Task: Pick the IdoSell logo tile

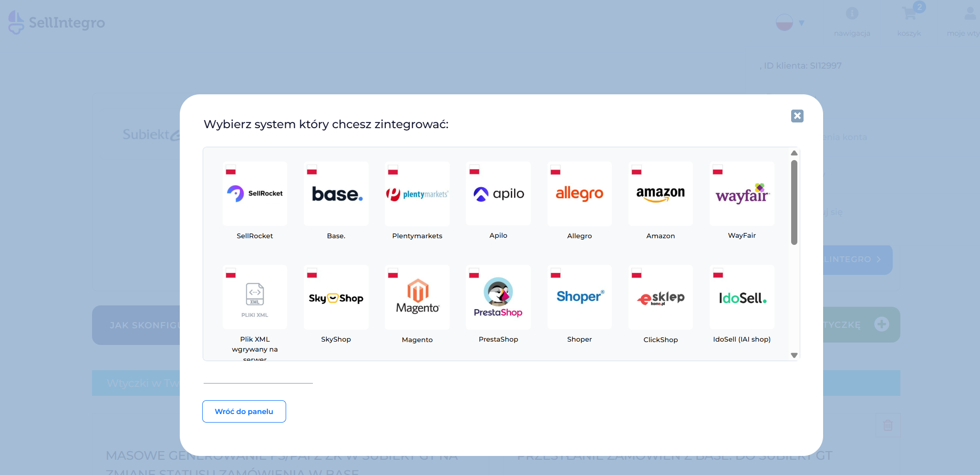Action: point(742,297)
